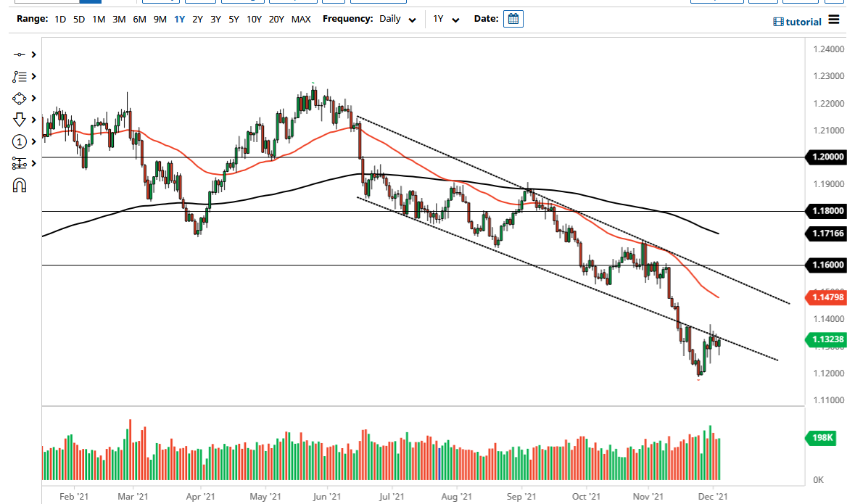Select the 20Y range tab
The image size is (855, 504).
click(276, 19)
